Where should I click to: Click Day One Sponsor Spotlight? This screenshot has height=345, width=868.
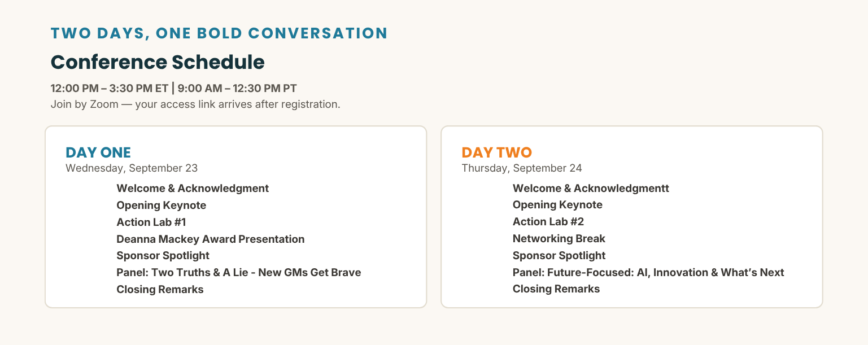(163, 256)
